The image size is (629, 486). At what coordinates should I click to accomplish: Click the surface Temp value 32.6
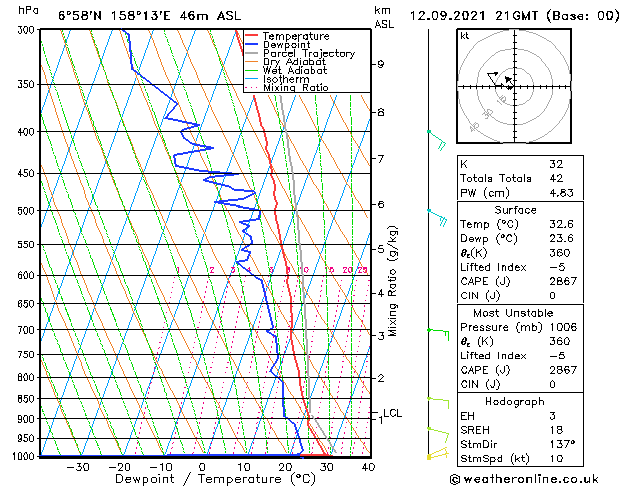pyautogui.click(x=561, y=224)
